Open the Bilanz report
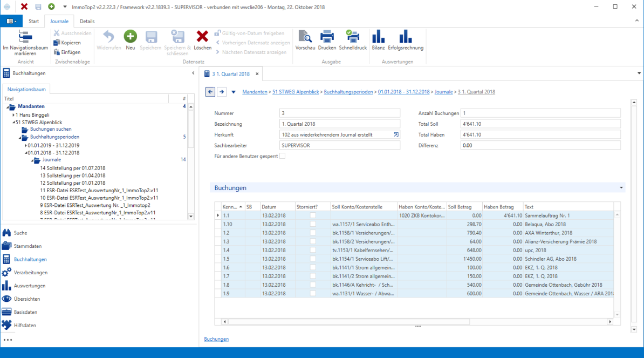Viewport: 644px width, 358px height. (x=378, y=37)
